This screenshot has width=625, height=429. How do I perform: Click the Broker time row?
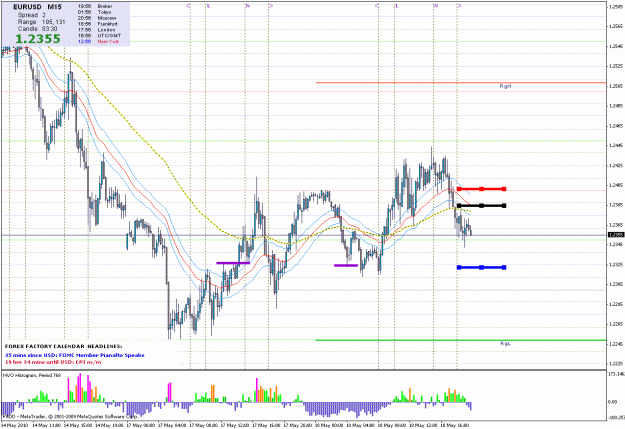click(x=95, y=6)
